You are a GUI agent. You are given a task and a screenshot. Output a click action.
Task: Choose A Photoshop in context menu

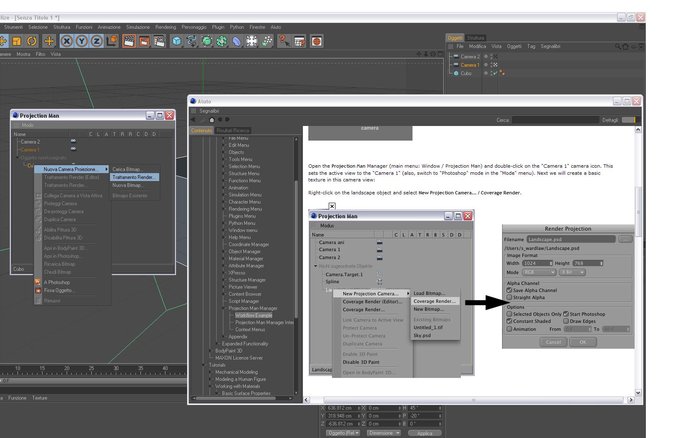57,282
